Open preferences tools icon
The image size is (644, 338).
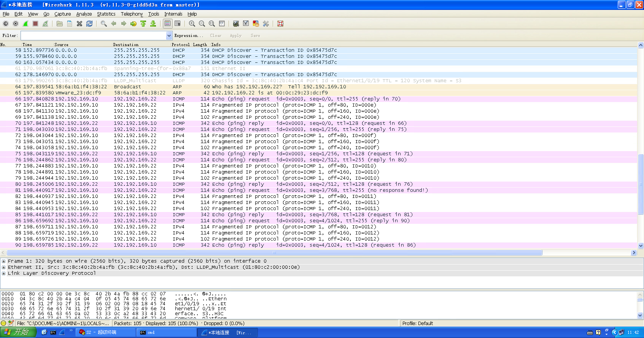pos(266,24)
